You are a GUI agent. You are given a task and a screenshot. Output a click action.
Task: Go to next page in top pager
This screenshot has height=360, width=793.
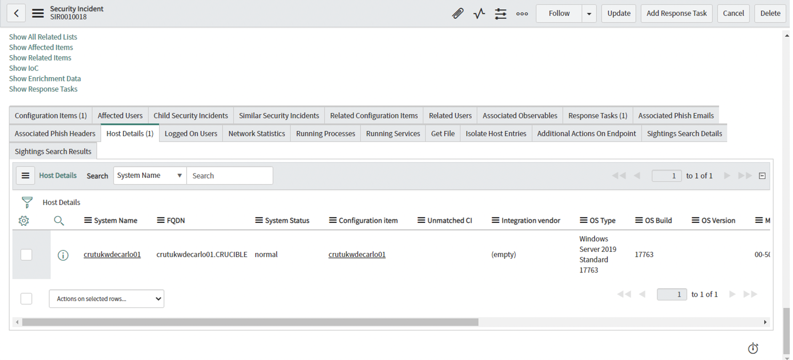point(727,176)
